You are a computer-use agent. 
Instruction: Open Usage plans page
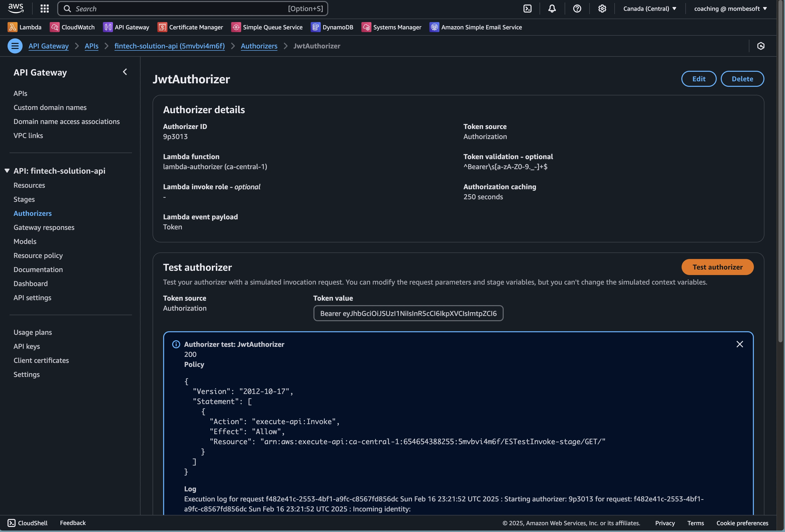click(33, 332)
